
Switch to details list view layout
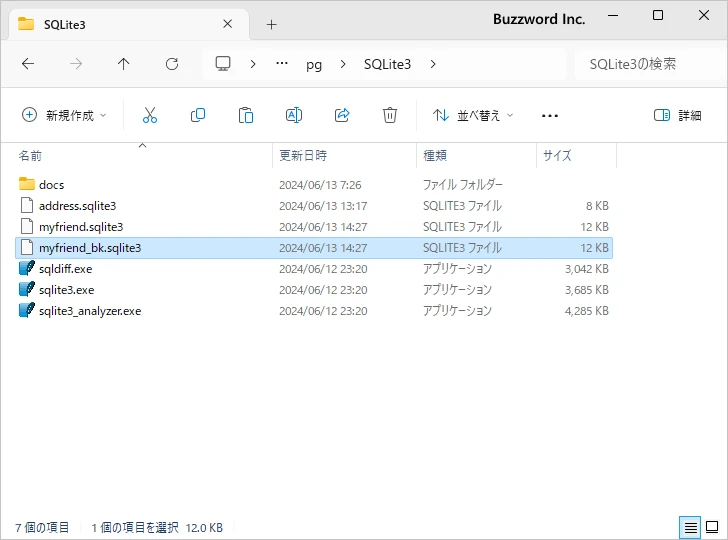[x=690, y=527]
